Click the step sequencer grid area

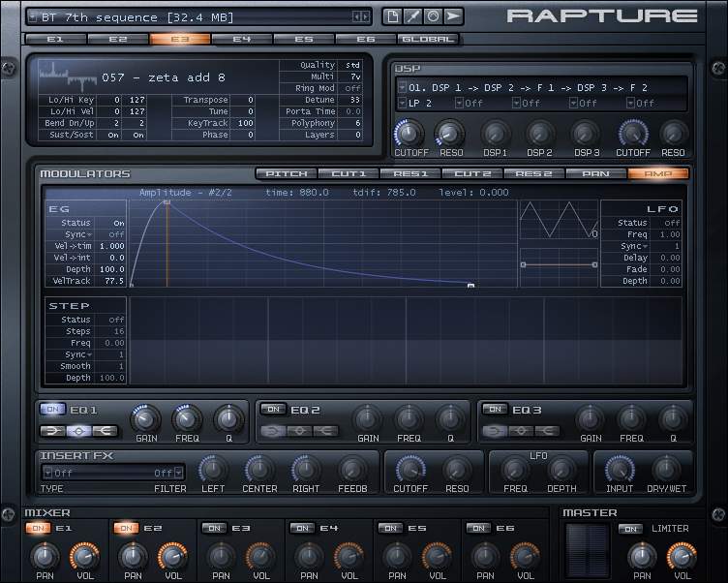406,341
